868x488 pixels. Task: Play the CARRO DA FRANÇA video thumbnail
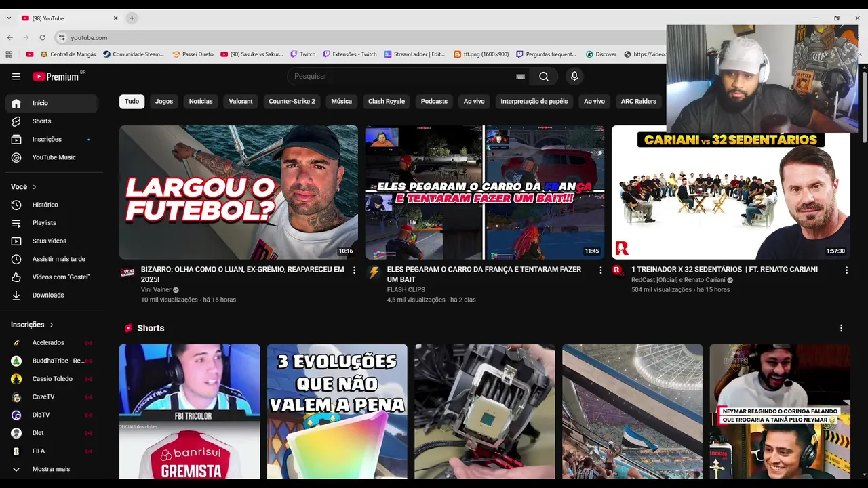pos(485,192)
